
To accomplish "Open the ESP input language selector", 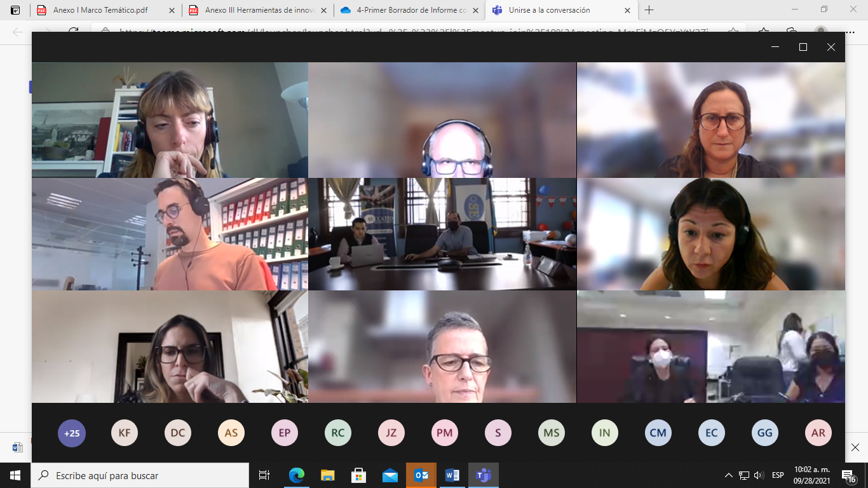I will [778, 475].
